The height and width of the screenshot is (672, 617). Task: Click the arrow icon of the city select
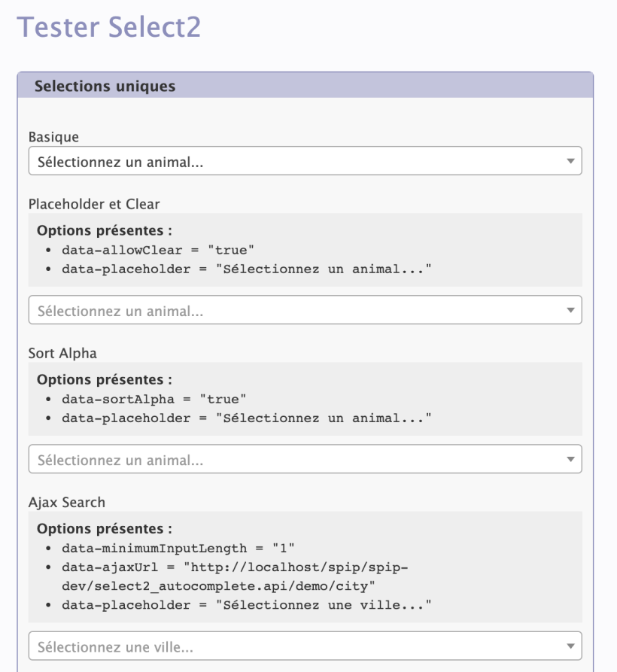click(570, 646)
